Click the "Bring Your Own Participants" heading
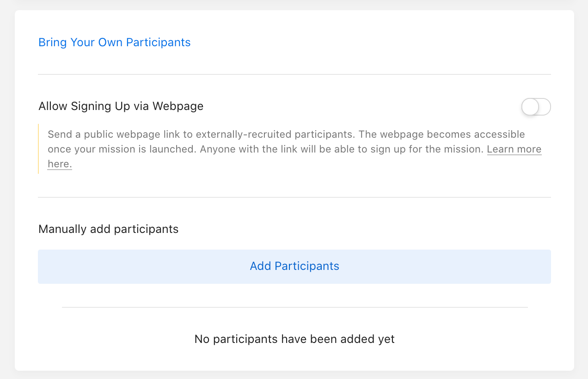Screen dimensions: 588x379 [114, 43]
